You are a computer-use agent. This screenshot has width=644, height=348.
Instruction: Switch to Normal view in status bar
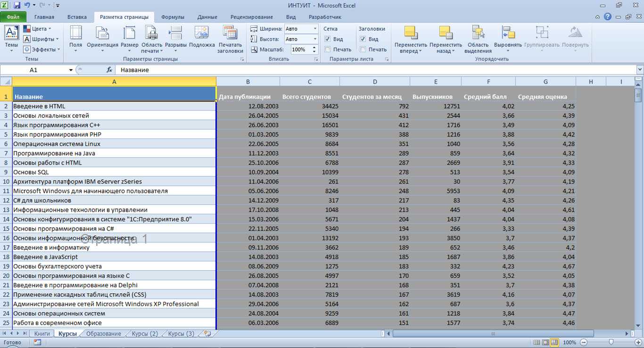pyautogui.click(x=536, y=342)
